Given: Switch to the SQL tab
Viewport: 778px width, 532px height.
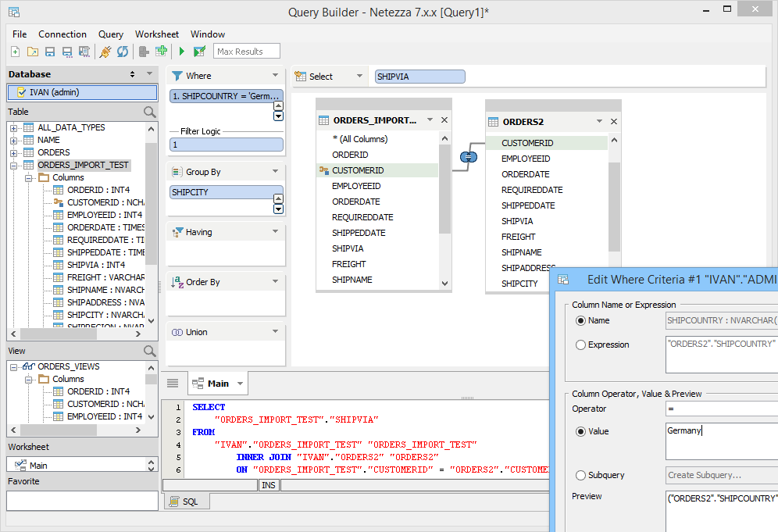Looking at the screenshot, I should [x=186, y=502].
